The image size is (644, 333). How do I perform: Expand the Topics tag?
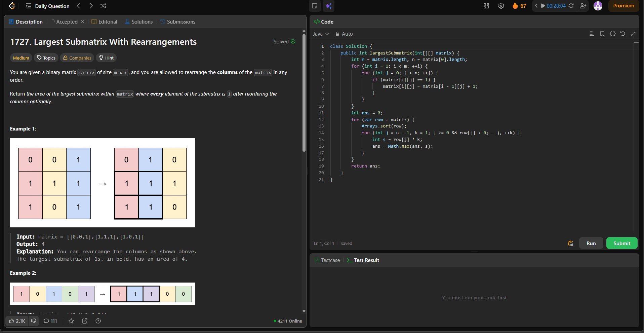point(46,58)
